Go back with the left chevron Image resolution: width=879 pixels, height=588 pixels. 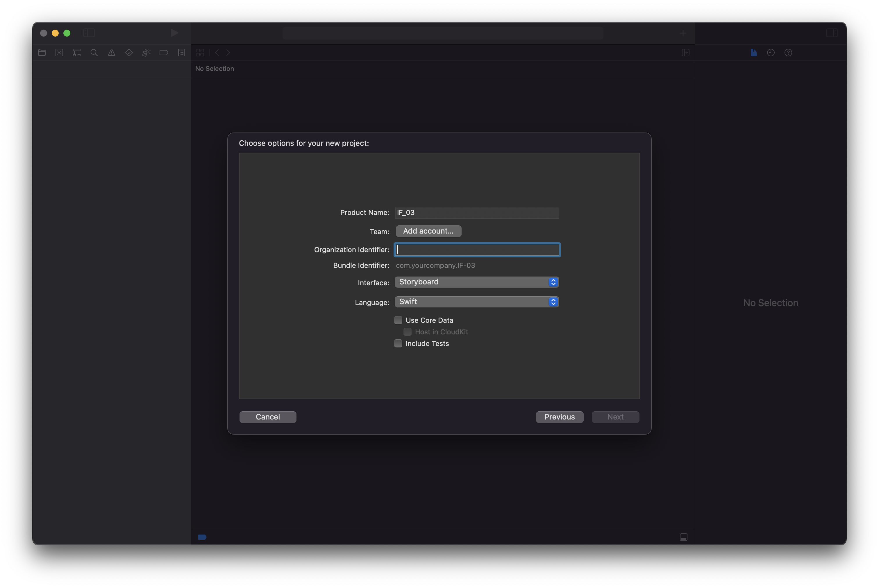tap(217, 53)
